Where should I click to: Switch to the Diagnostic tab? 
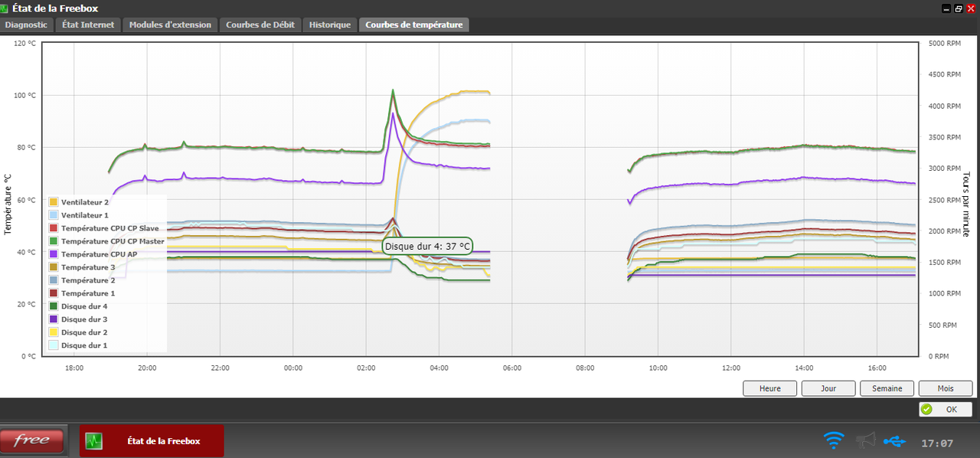pyautogui.click(x=26, y=25)
